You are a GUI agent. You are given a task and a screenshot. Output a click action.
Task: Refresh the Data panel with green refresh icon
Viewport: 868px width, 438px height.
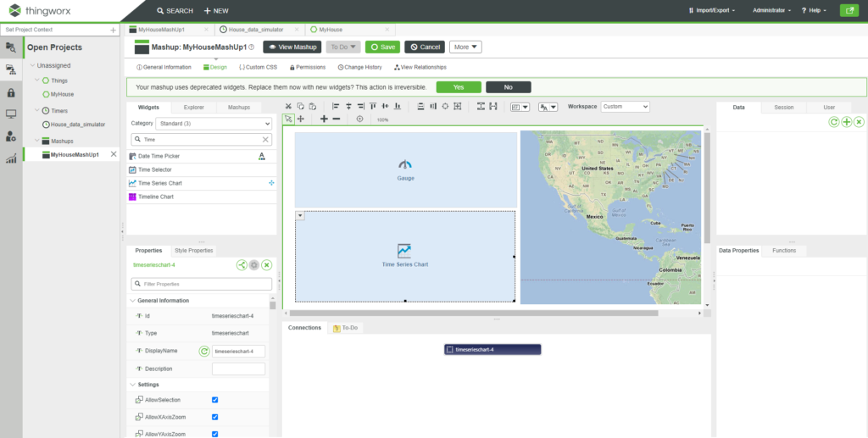(x=834, y=122)
